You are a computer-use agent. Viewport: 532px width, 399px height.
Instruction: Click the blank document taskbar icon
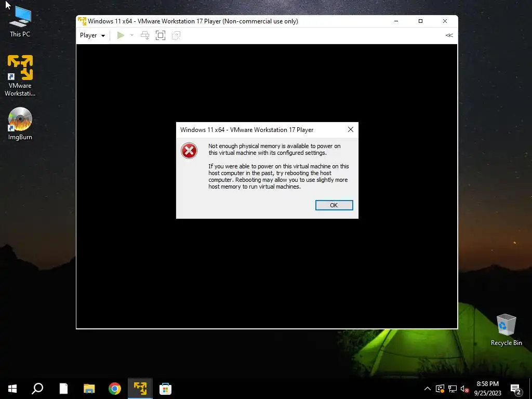[x=63, y=389]
